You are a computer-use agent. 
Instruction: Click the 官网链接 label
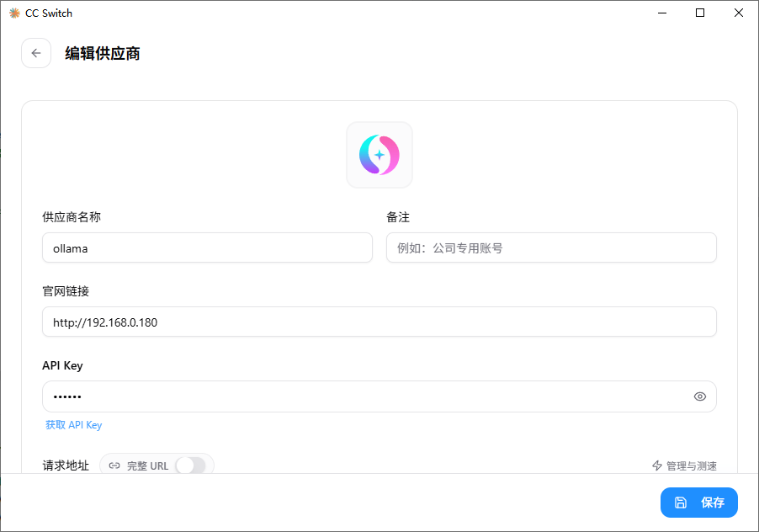click(66, 291)
